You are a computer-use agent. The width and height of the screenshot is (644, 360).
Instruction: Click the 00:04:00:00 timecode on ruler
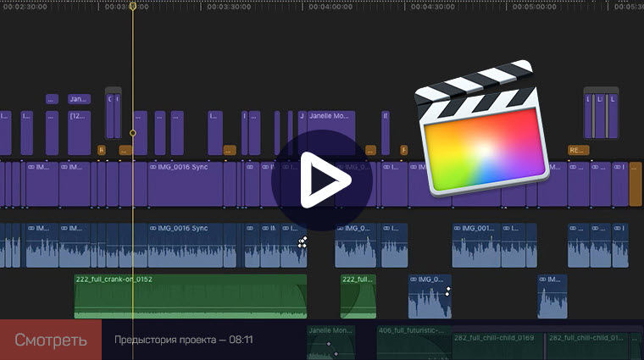coord(330,7)
